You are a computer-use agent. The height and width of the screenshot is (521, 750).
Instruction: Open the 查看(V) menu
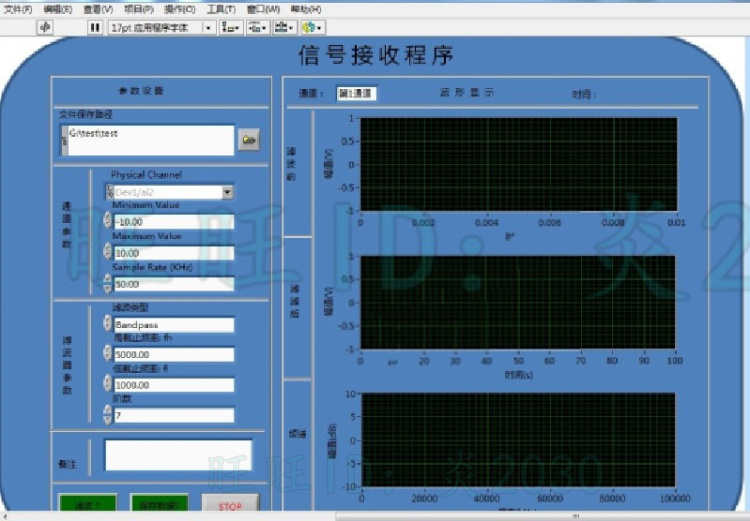pyautogui.click(x=98, y=9)
